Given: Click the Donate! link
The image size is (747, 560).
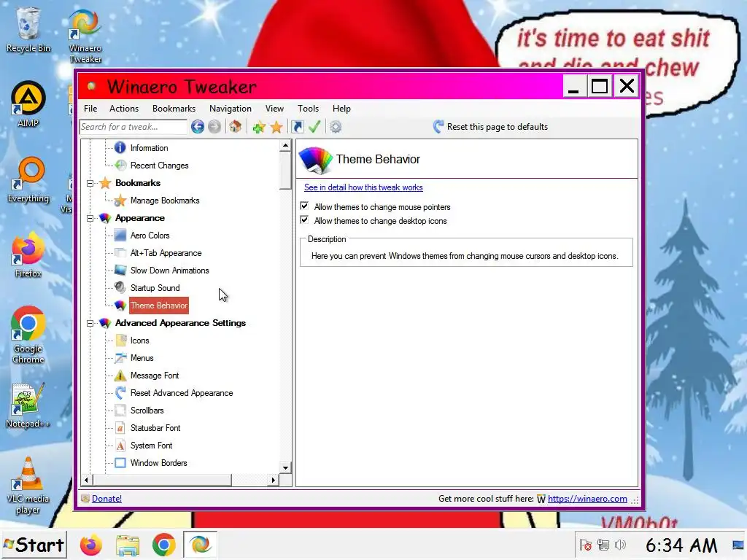Looking at the screenshot, I should (107, 499).
